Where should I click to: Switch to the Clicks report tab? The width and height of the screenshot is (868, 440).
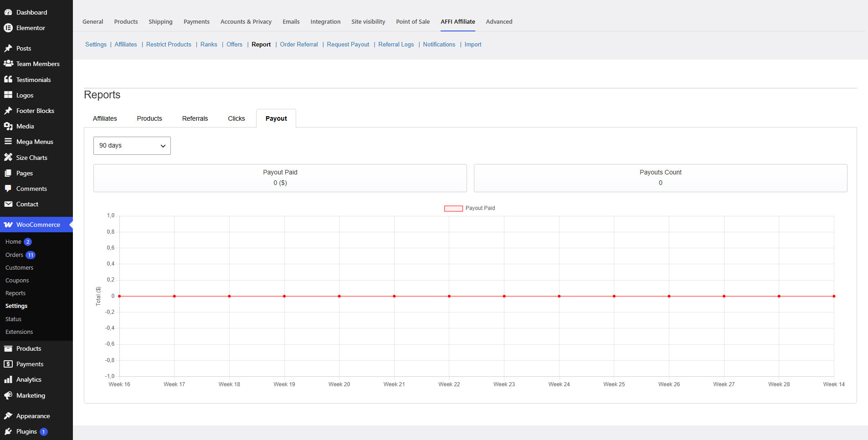pos(236,118)
